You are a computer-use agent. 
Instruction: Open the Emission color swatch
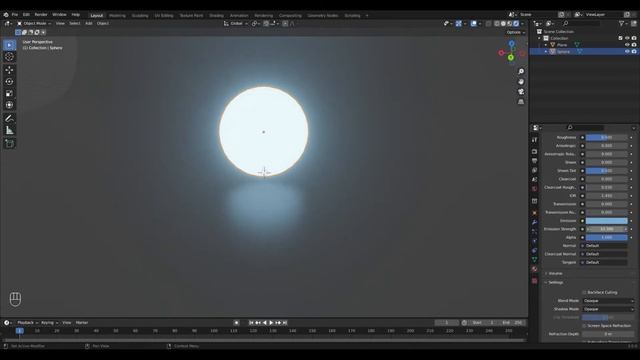coord(607,221)
